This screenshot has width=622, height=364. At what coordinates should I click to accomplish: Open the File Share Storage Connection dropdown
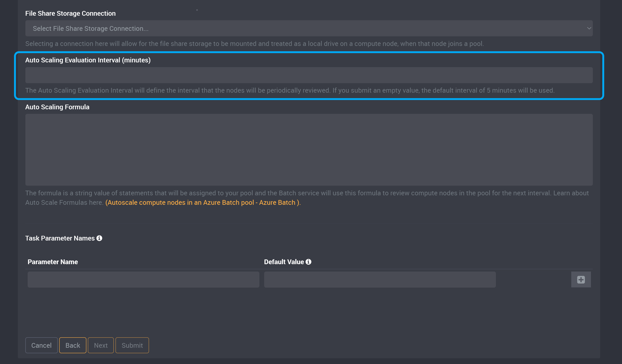(309, 28)
